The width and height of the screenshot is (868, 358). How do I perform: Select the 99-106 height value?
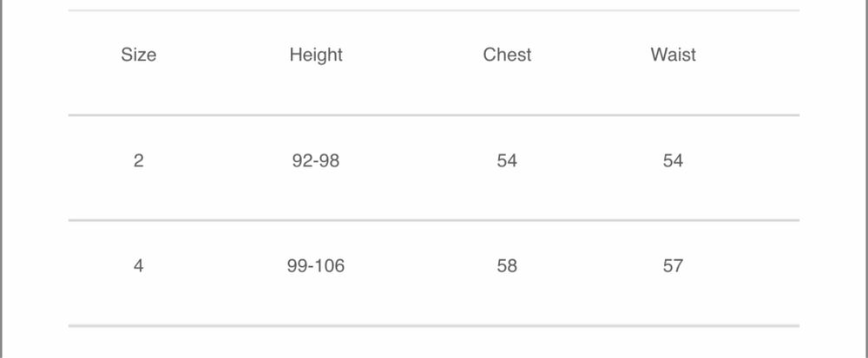click(316, 266)
